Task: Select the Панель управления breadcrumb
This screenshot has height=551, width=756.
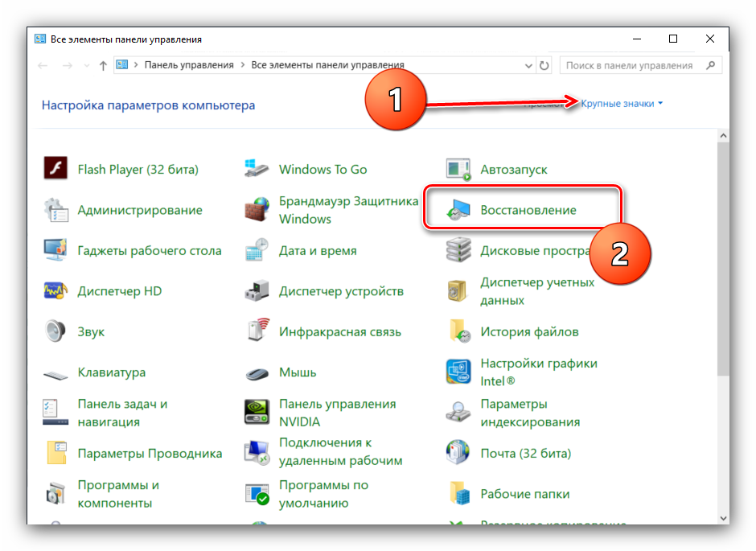Action: [189, 64]
